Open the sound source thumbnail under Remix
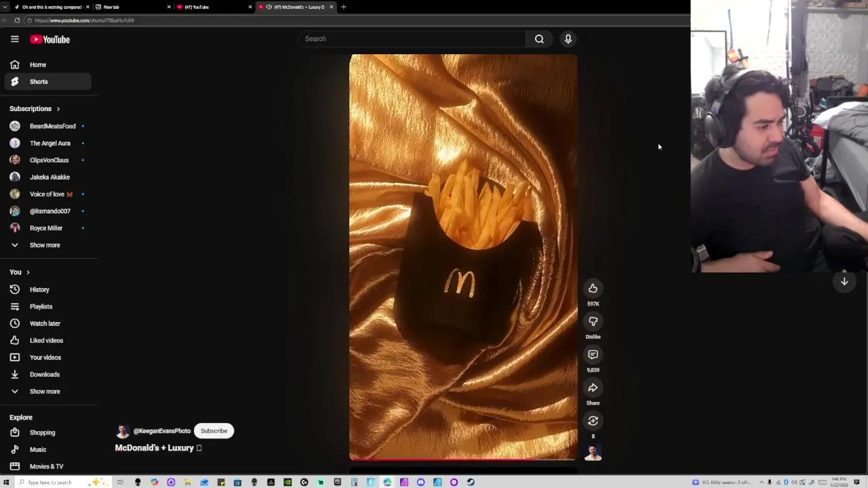Screen dimensions: 868x488 [x=593, y=453]
